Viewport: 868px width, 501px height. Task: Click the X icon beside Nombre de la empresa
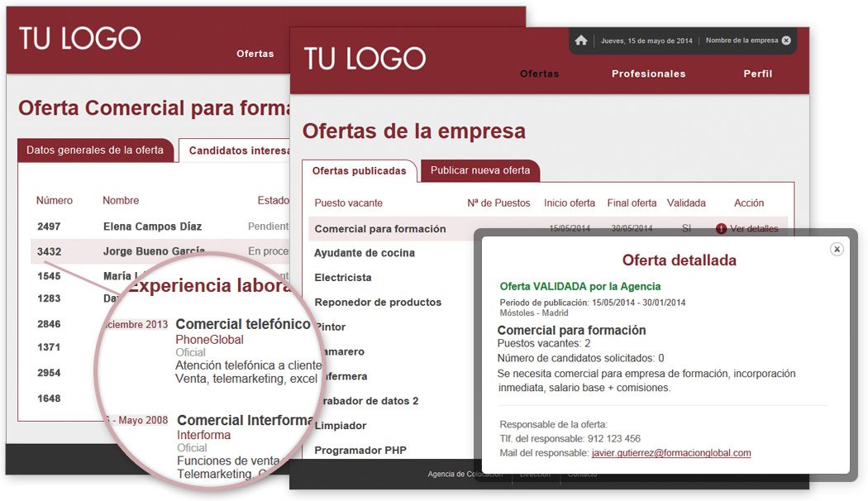pos(786,41)
